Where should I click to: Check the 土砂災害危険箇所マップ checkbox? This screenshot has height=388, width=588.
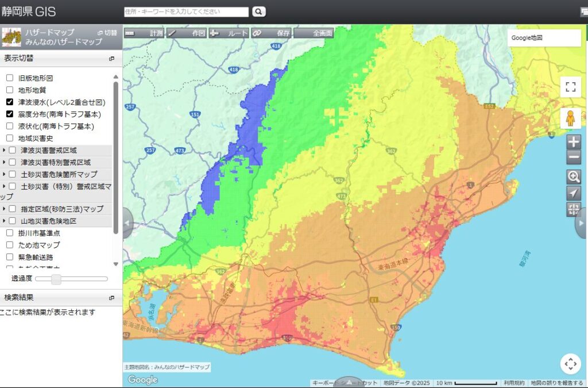pos(13,174)
